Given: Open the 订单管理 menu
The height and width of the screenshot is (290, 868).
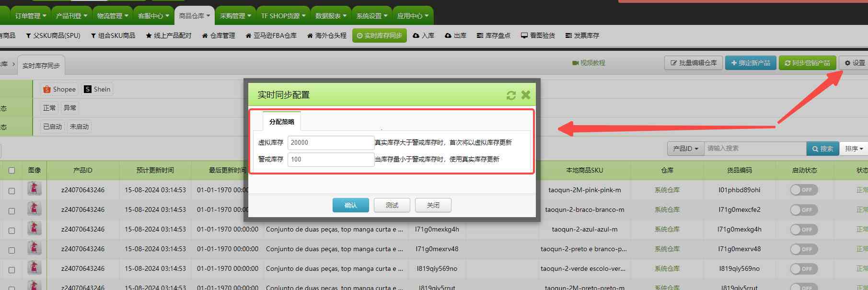Looking at the screenshot, I should pos(30,16).
